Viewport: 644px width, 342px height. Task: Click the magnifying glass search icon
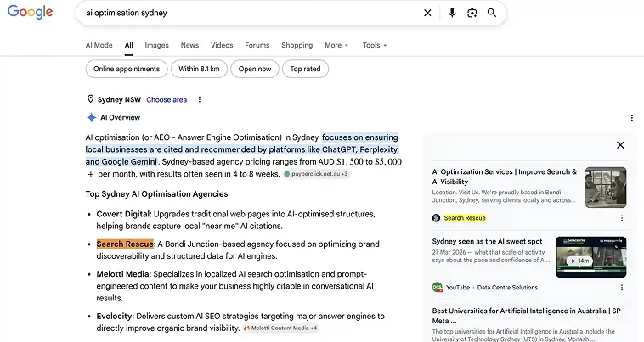coord(492,13)
